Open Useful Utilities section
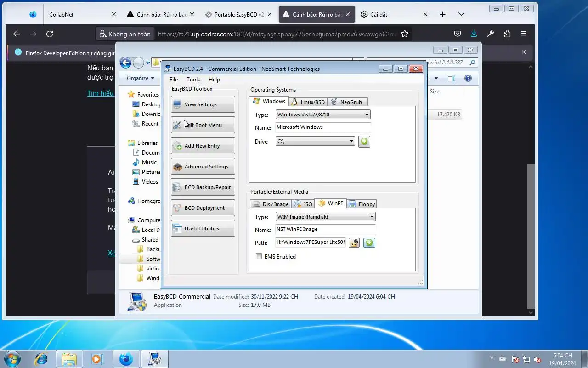588x368 pixels. point(203,229)
